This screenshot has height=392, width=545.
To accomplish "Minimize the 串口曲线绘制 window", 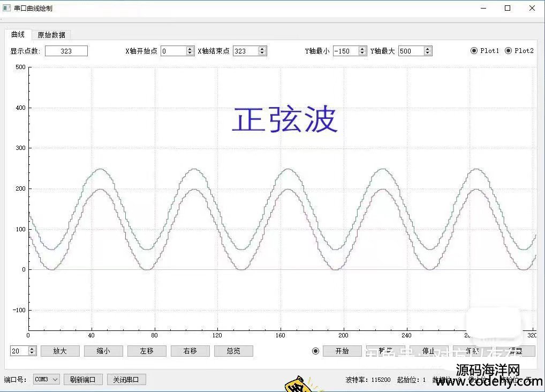I will click(483, 8).
